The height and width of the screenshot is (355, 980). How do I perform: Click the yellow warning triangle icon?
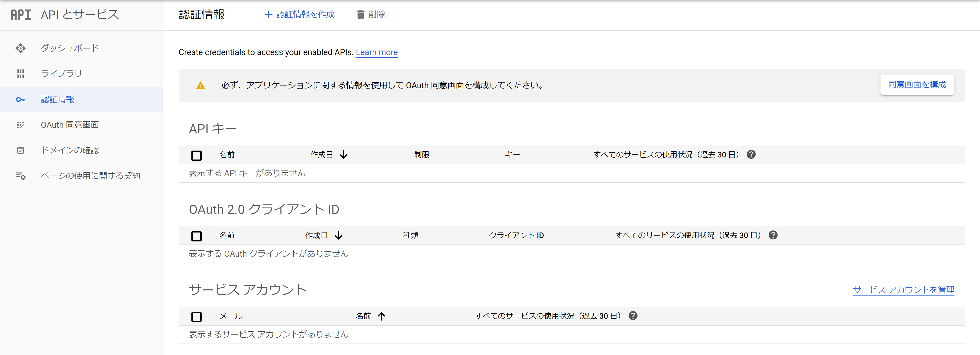(x=201, y=85)
